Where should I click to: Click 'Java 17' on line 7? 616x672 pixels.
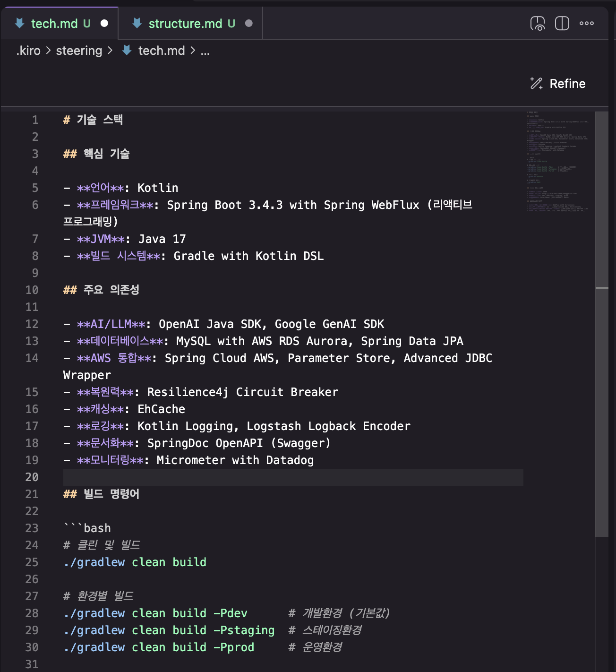click(x=162, y=239)
